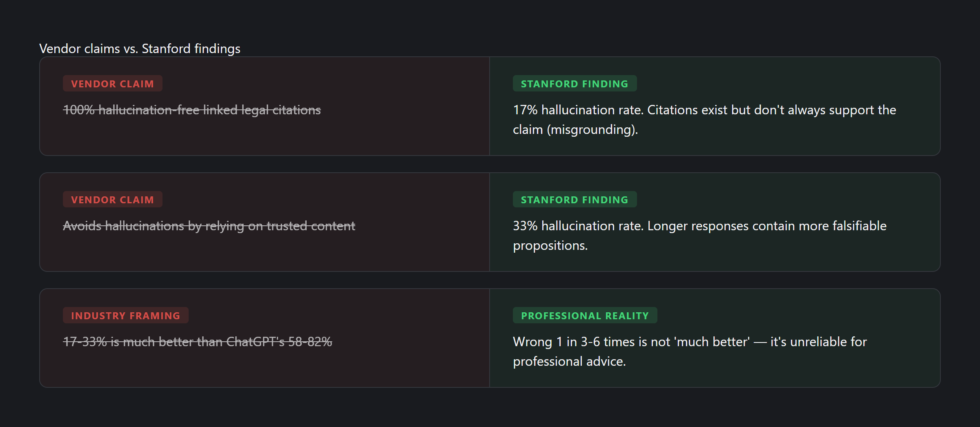Click the green PROFESSIONAL REALITY badge
The image size is (980, 427).
click(585, 316)
